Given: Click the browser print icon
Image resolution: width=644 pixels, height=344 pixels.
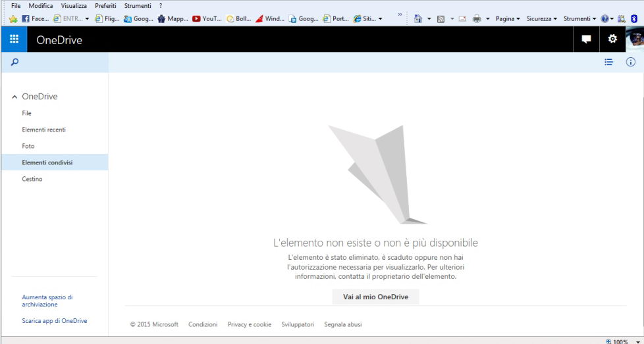Looking at the screenshot, I should [476, 18].
